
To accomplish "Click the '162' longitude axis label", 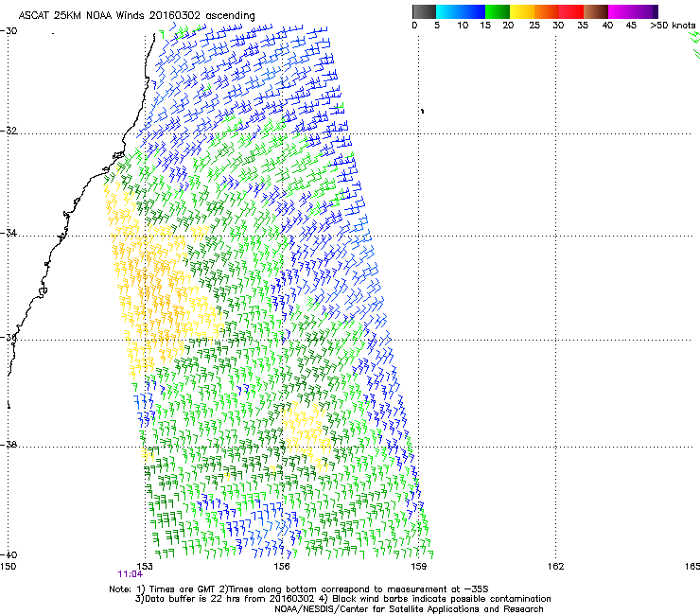I will 556,567.
